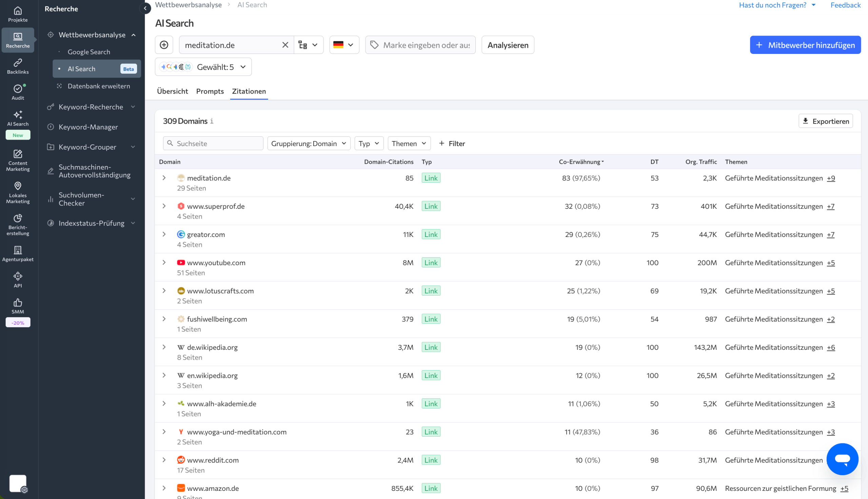868x499 pixels.
Task: Open the German flag country dropdown
Action: [x=344, y=45]
